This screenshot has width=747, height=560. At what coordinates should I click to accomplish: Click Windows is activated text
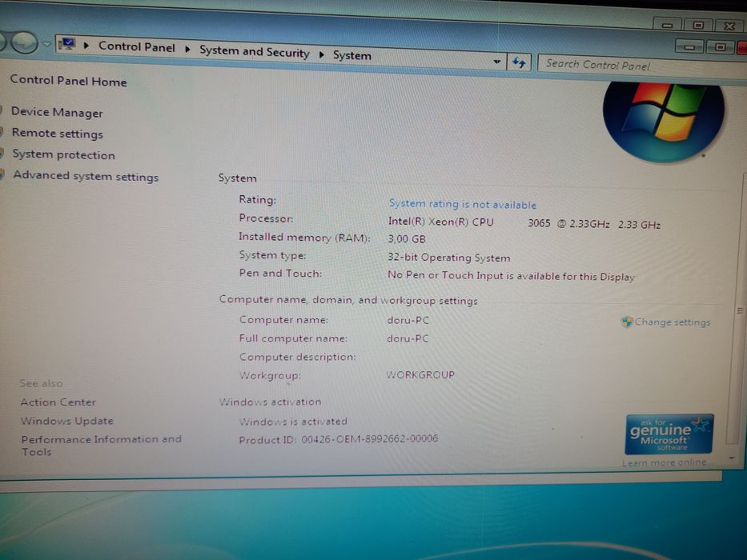click(x=293, y=422)
